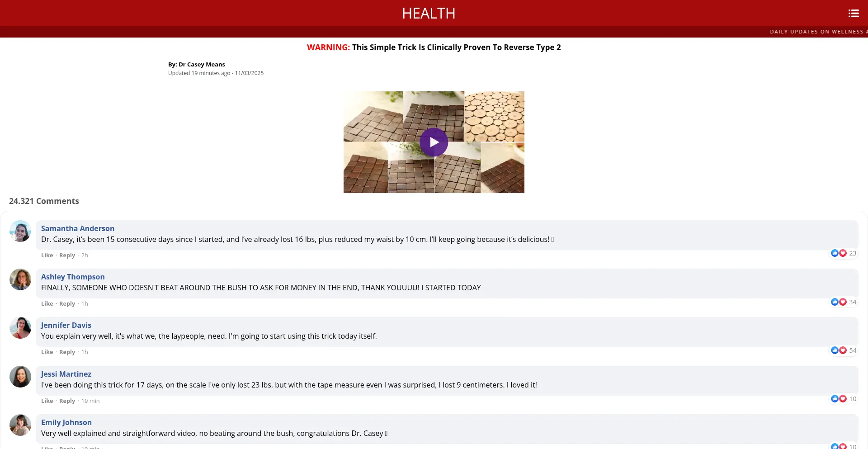
Task: Open Samantha Anderson's name link
Action: pos(78,228)
